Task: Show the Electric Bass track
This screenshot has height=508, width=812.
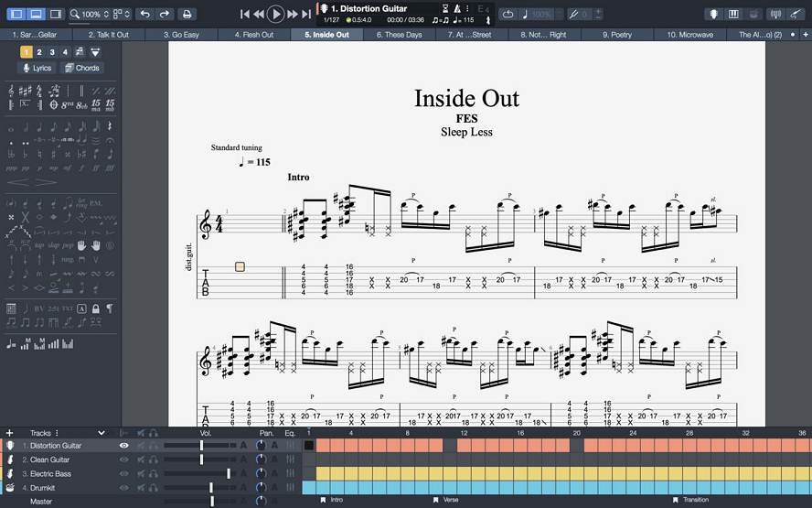Action: pyautogui.click(x=123, y=473)
